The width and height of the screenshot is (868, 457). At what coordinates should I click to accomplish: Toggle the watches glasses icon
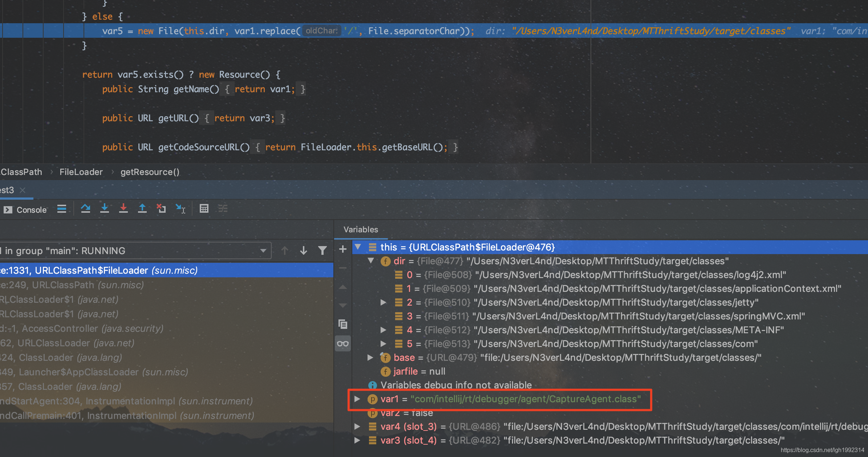pyautogui.click(x=343, y=344)
